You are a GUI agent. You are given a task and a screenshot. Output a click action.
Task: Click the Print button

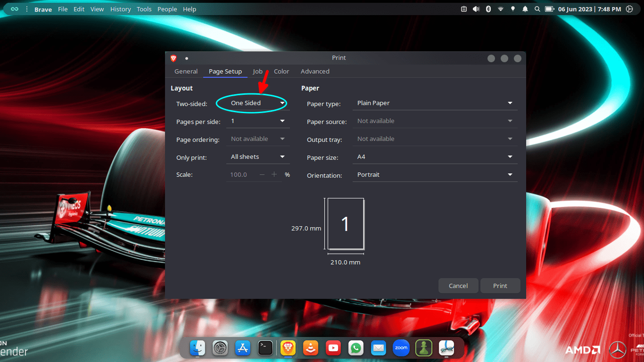500,285
